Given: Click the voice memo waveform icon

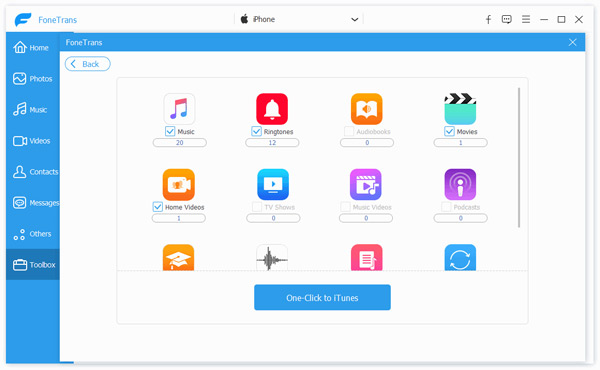Looking at the screenshot, I should pyautogui.click(x=272, y=258).
